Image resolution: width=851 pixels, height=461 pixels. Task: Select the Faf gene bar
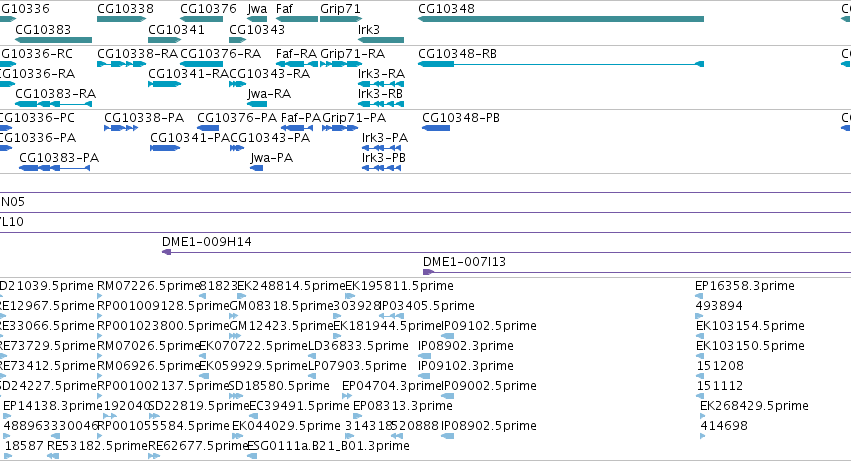pyautogui.click(x=297, y=19)
